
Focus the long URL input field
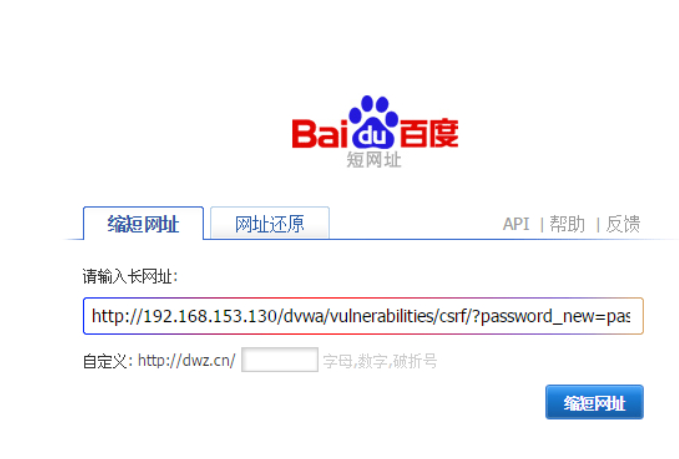tap(363, 316)
